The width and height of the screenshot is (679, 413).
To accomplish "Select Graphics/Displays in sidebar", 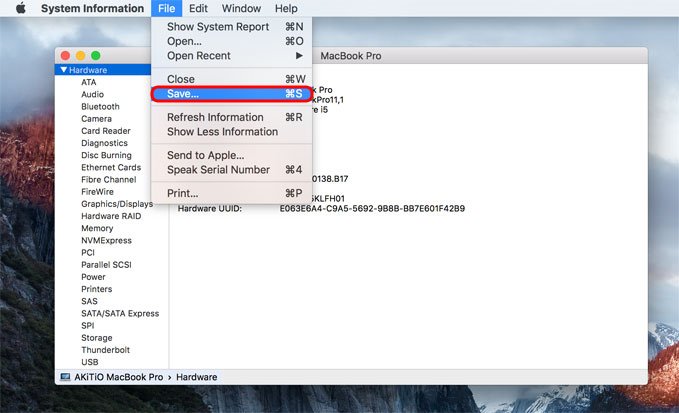I will (117, 204).
